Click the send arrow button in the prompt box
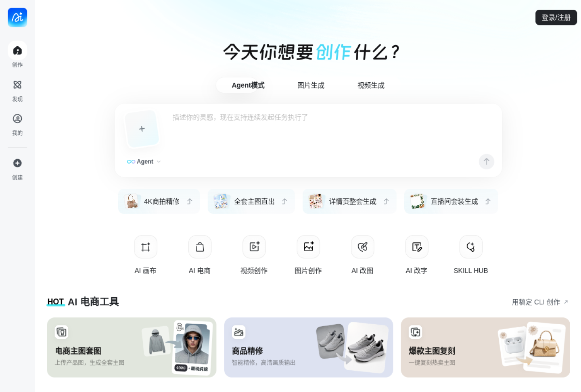Image resolution: width=581 pixels, height=392 pixels. [487, 162]
